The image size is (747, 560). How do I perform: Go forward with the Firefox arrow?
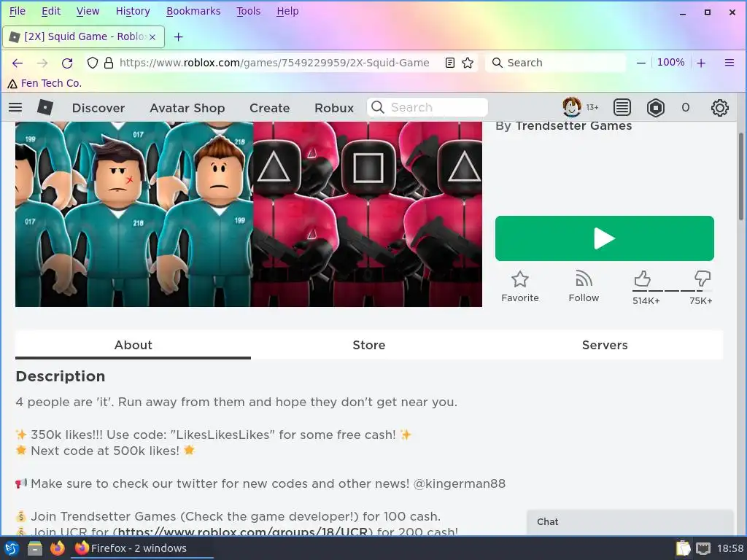tap(42, 63)
